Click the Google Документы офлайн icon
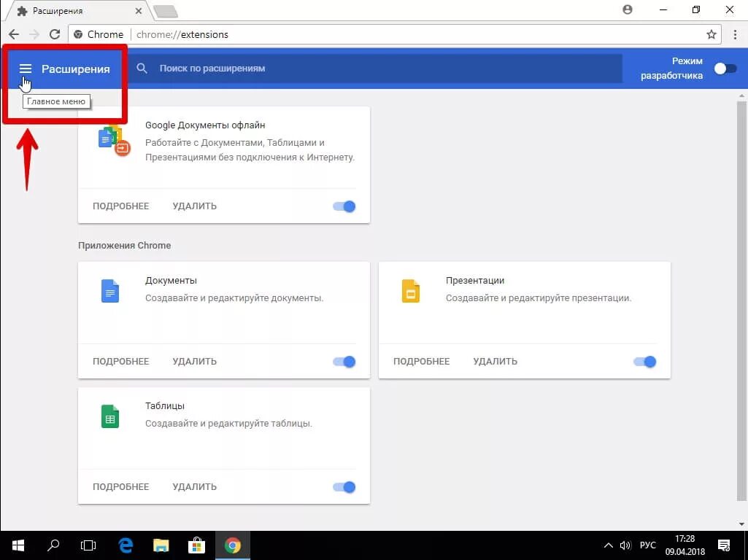Viewport: 748px width, 560px height. (115, 141)
